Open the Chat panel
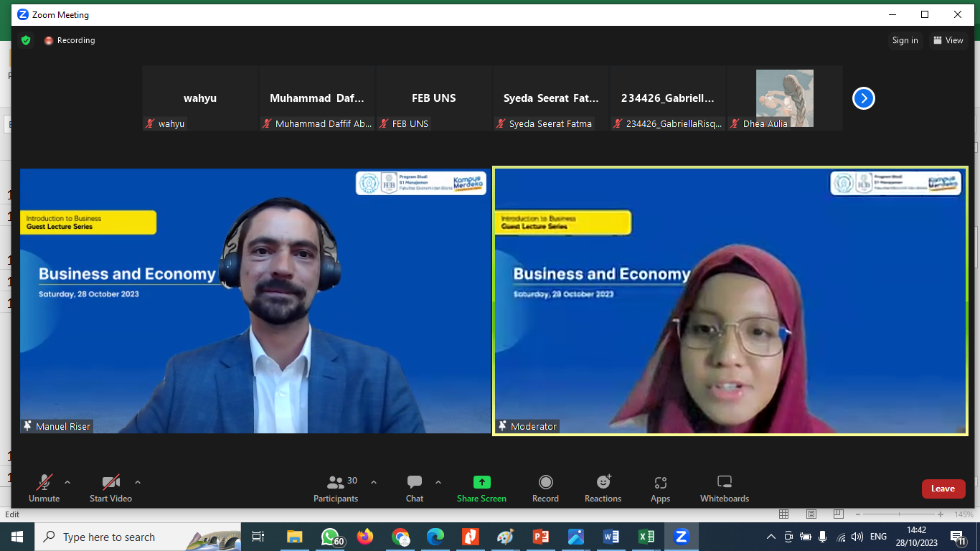 pyautogui.click(x=415, y=489)
